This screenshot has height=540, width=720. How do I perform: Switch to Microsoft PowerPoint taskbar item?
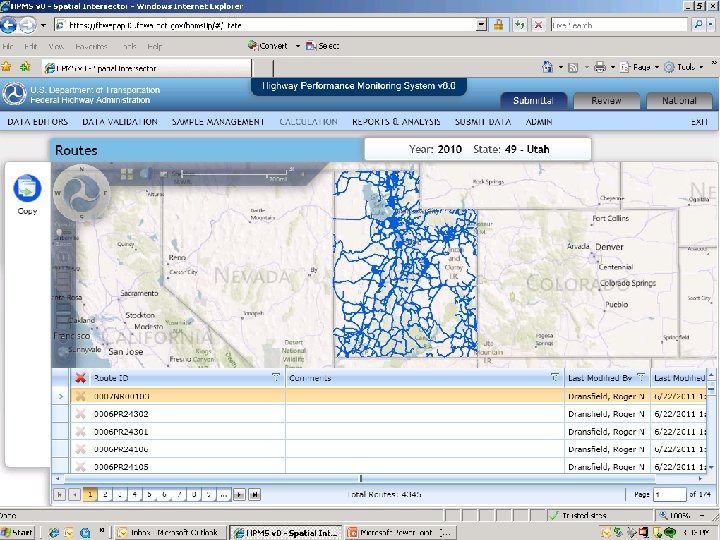pyautogui.click(x=399, y=532)
